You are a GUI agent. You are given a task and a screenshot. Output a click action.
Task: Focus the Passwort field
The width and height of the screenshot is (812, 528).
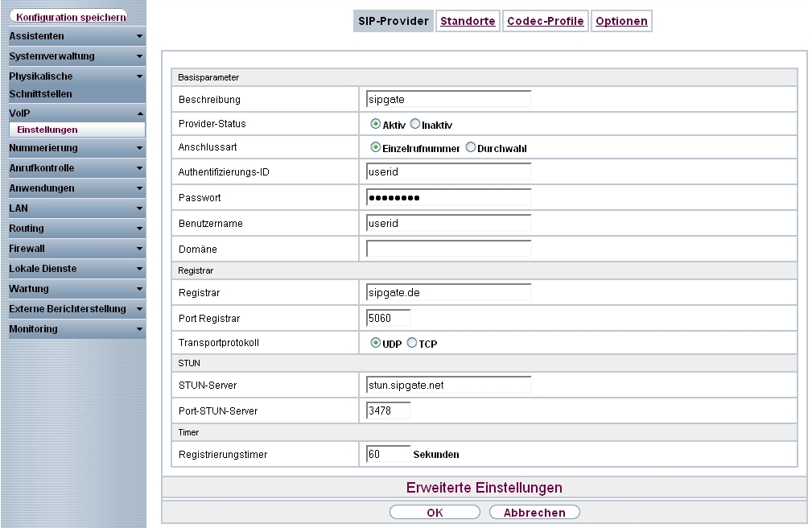(x=448, y=197)
